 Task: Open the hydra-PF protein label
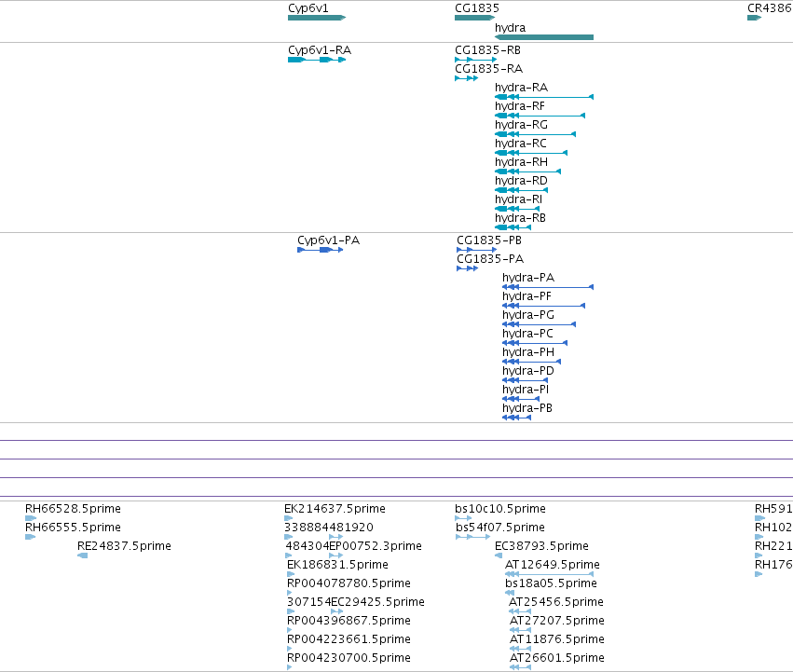[526, 296]
